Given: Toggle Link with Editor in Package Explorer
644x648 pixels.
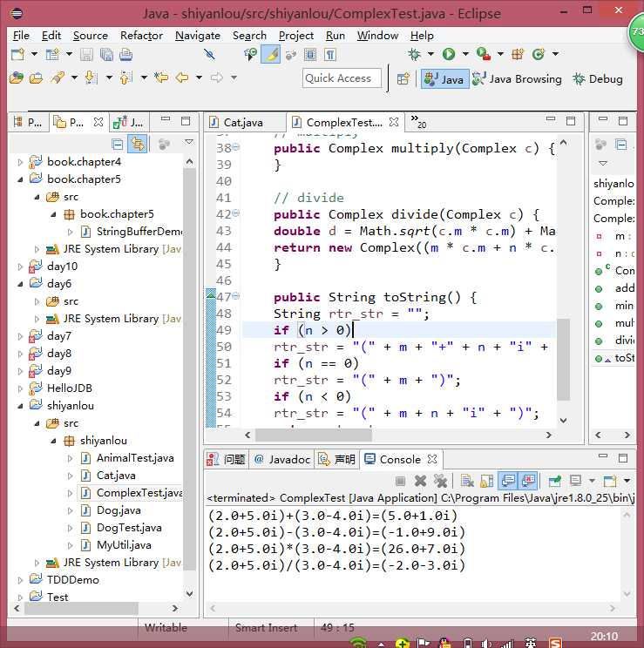Looking at the screenshot, I should (138, 145).
